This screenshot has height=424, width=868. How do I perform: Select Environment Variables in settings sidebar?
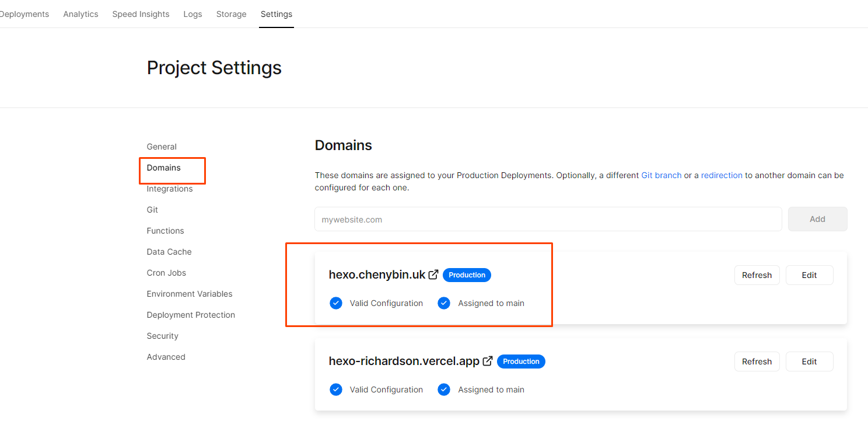tap(190, 294)
